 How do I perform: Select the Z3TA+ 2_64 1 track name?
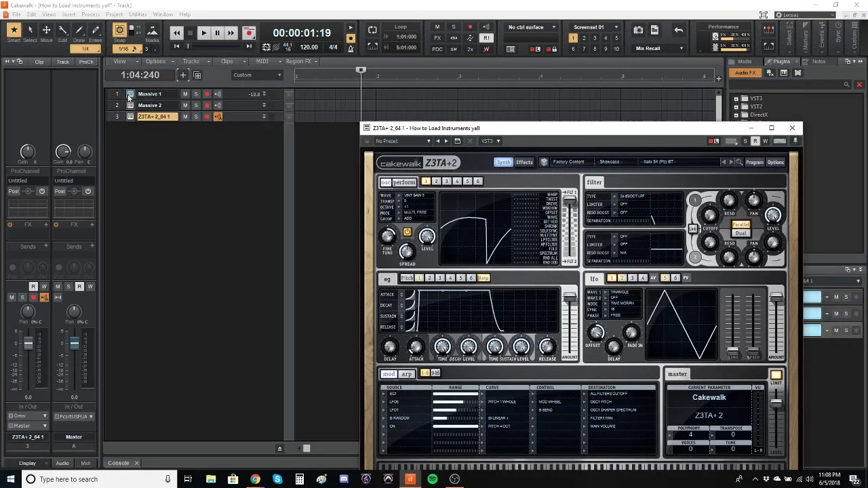point(157,117)
